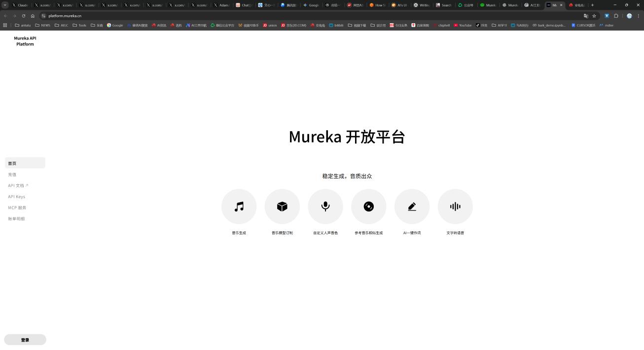Open a new browser tab

click(592, 5)
